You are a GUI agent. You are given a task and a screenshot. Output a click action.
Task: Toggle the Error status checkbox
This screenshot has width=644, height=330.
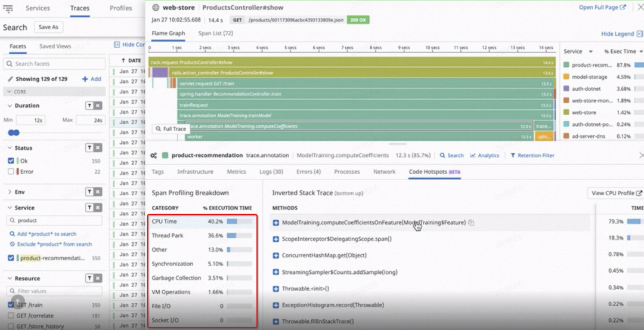pos(11,171)
